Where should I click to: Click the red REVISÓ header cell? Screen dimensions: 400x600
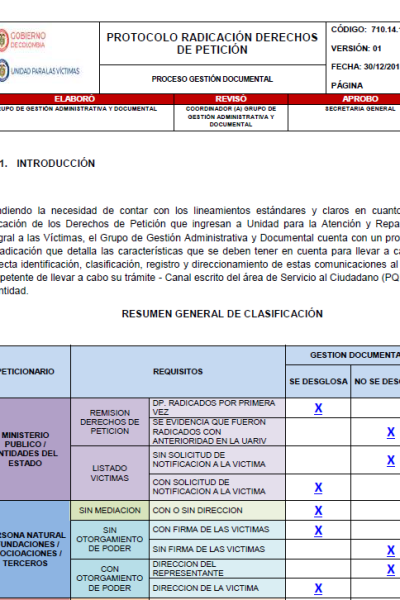tap(231, 99)
